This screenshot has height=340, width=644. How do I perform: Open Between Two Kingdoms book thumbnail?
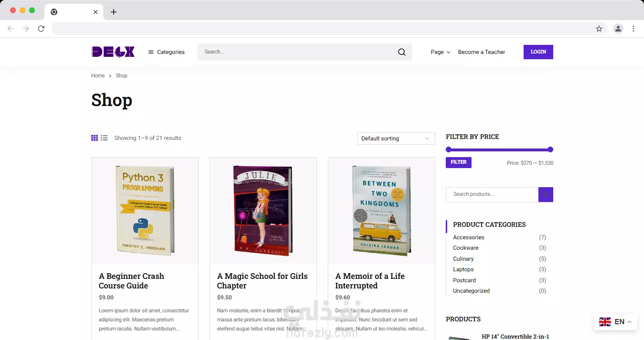381,211
